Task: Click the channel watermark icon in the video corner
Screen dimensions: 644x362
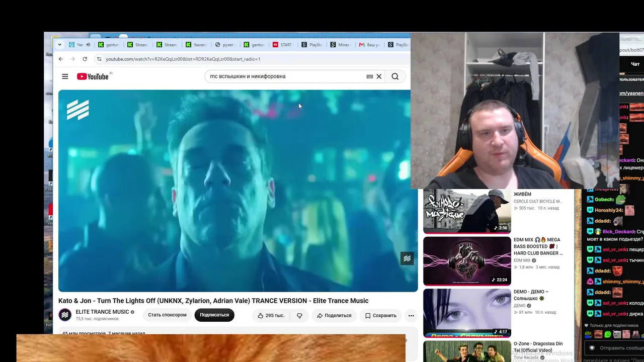Action: (x=407, y=258)
